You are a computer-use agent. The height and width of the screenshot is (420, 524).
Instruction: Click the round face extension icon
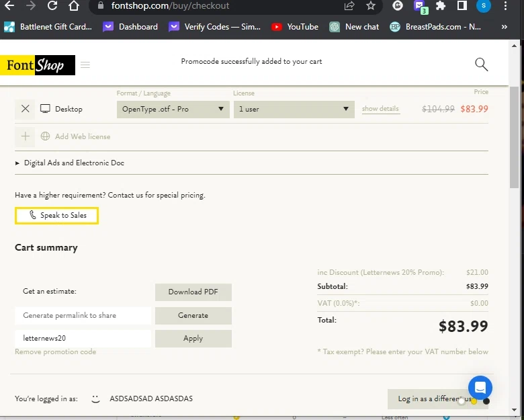coord(397,5)
